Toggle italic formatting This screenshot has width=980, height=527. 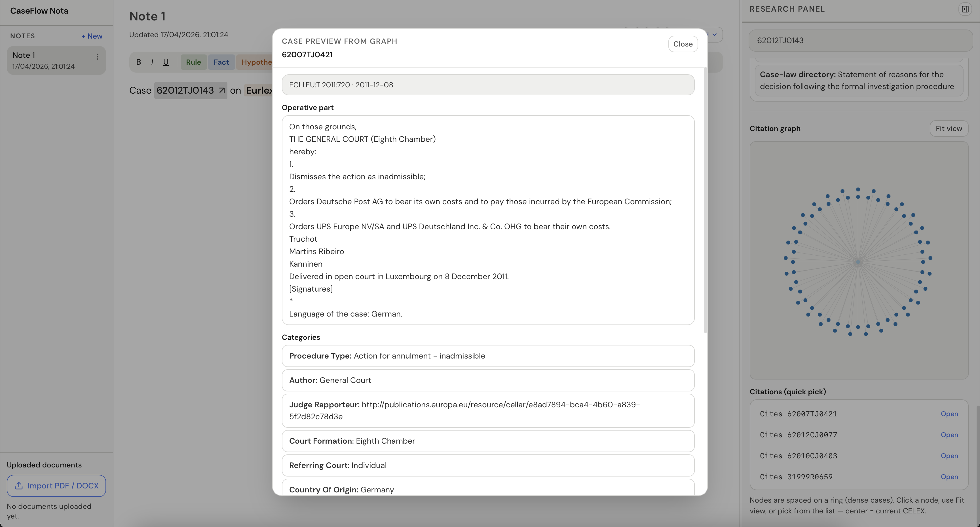coord(152,62)
